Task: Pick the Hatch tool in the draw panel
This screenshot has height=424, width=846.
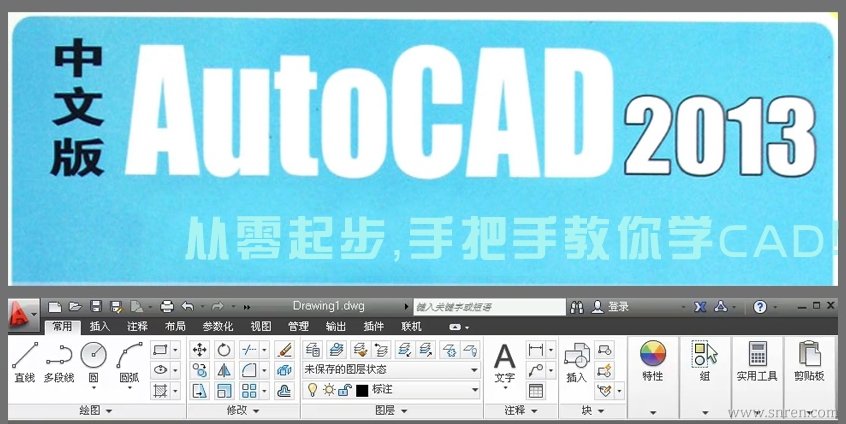Action: pyautogui.click(x=160, y=391)
